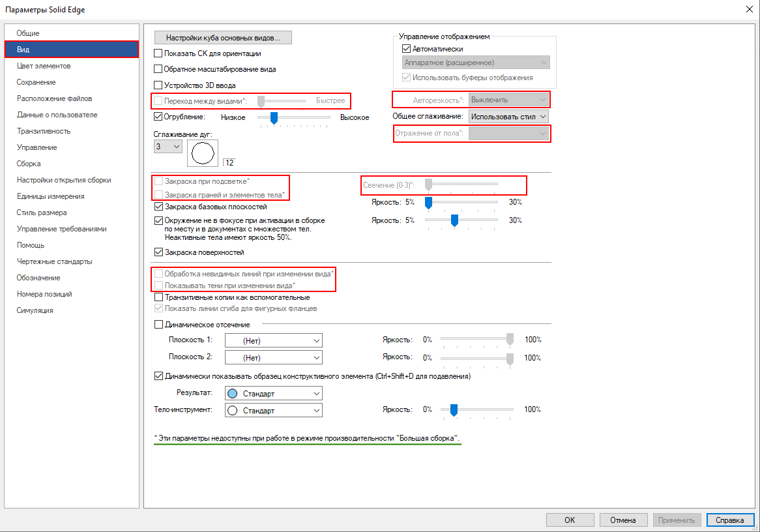Toggle Окружение не в фокусе checkbox

tap(158, 220)
